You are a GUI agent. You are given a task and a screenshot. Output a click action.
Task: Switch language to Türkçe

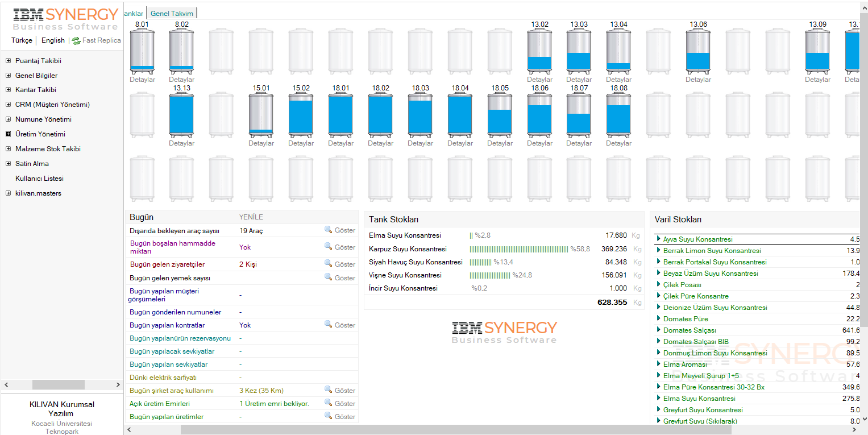click(x=22, y=40)
